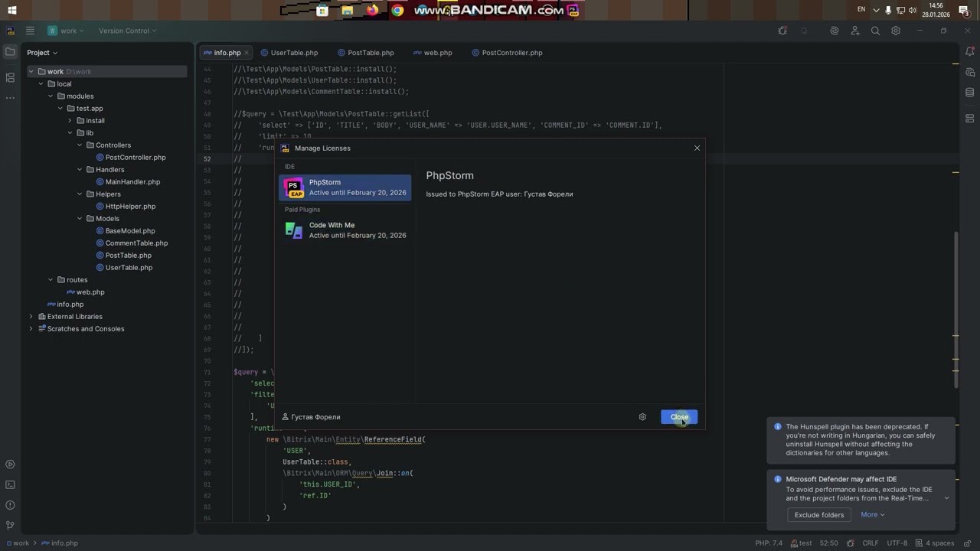Toggle read-only lock icon in status bar
The width and height of the screenshot is (980, 551).
point(967,543)
